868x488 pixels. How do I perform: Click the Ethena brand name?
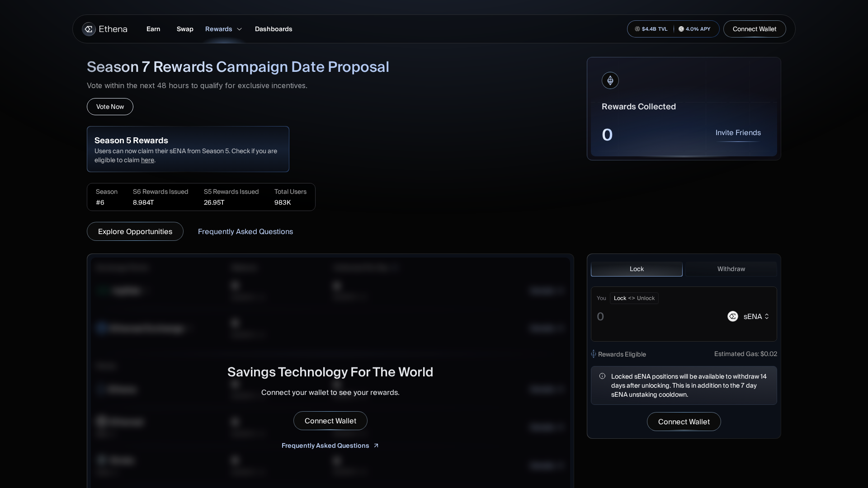click(113, 29)
